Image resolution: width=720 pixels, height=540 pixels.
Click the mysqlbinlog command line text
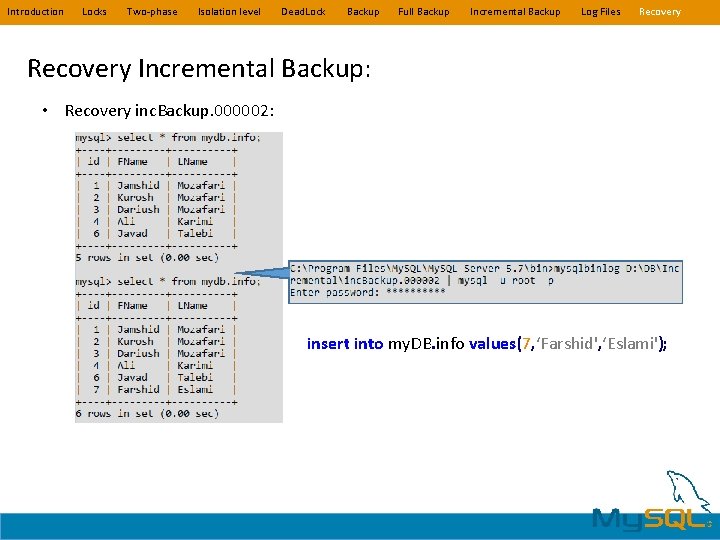point(484,274)
